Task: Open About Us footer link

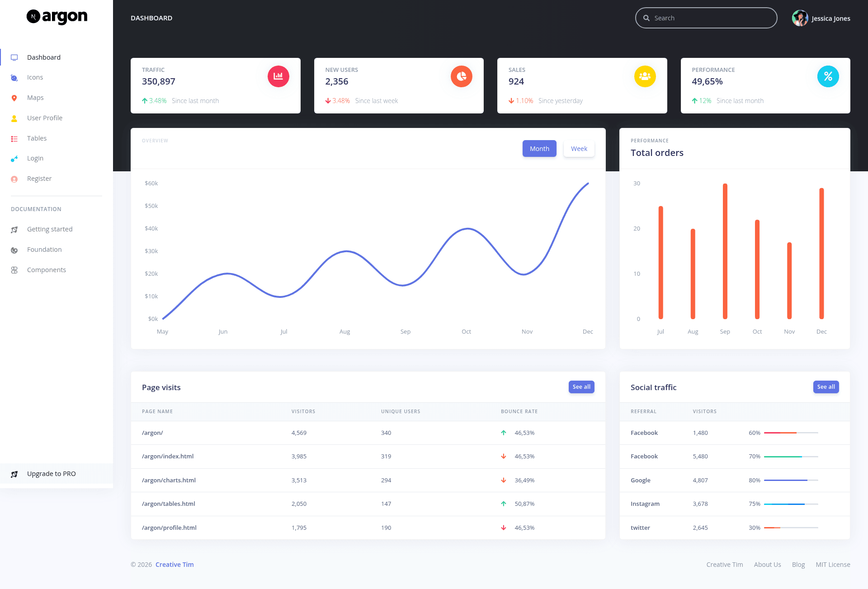Action: click(x=767, y=565)
